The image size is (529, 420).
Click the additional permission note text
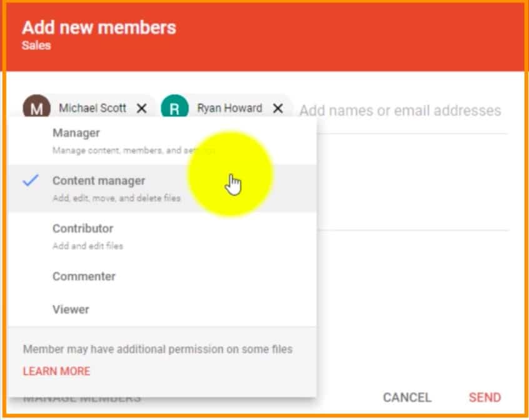[158, 349]
